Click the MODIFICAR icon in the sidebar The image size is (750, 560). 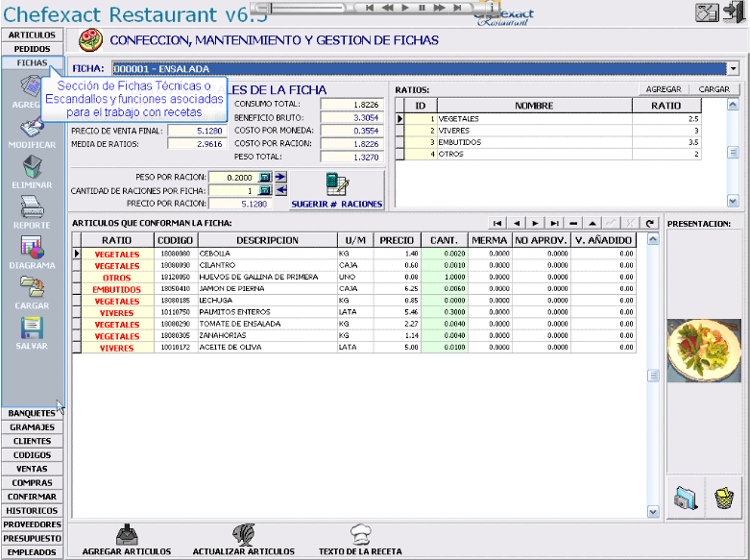pyautogui.click(x=32, y=129)
